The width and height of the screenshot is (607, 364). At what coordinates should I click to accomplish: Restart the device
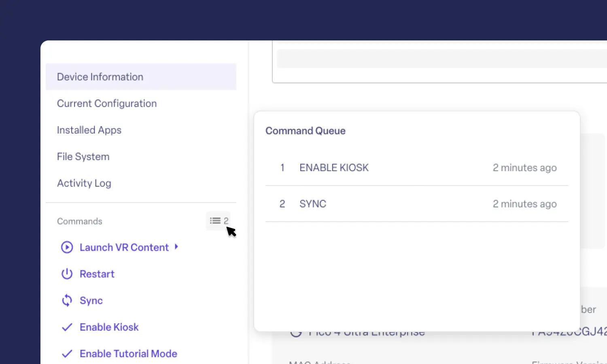(97, 274)
